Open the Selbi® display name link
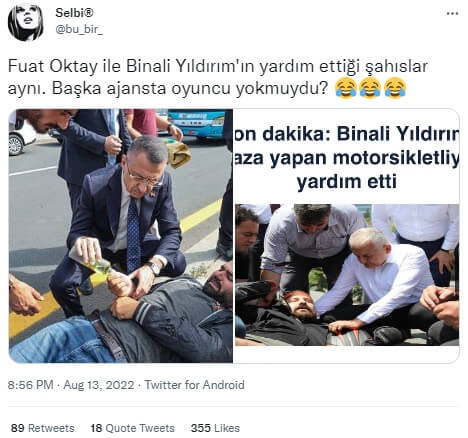The height and width of the screenshot is (438, 468). tap(74, 13)
